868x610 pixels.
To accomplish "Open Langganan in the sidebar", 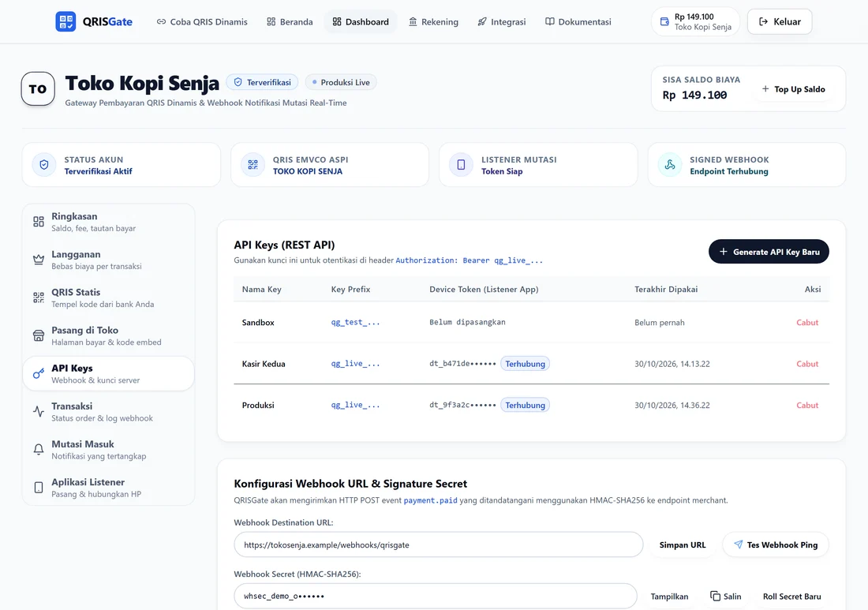I will click(x=109, y=260).
